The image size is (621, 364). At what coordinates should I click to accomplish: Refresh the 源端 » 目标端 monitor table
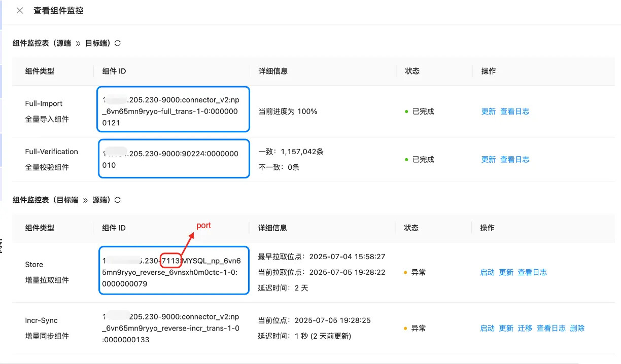coord(118,43)
